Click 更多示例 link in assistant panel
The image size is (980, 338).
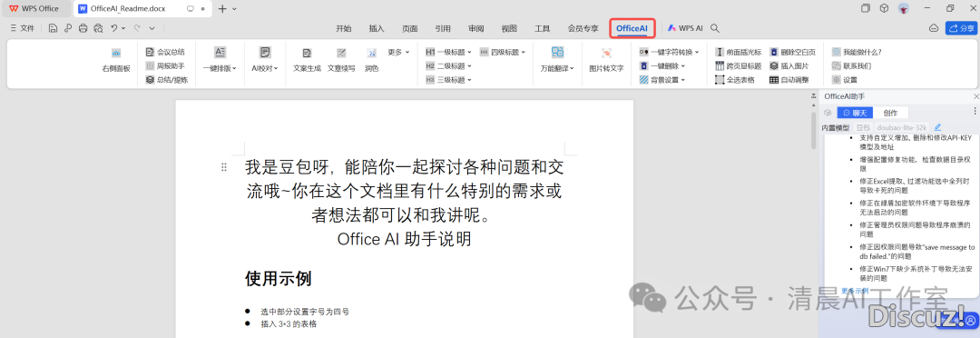855,291
